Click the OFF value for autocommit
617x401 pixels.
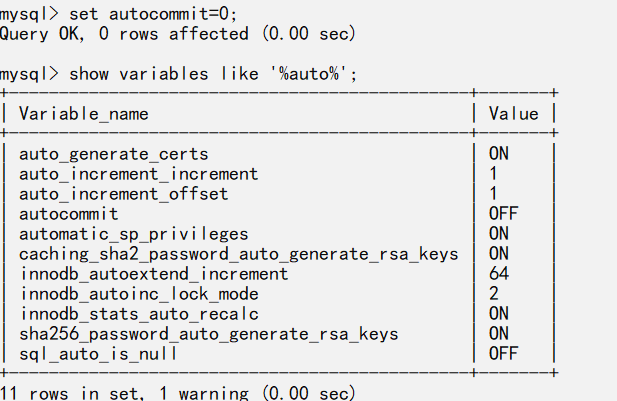pos(503,214)
